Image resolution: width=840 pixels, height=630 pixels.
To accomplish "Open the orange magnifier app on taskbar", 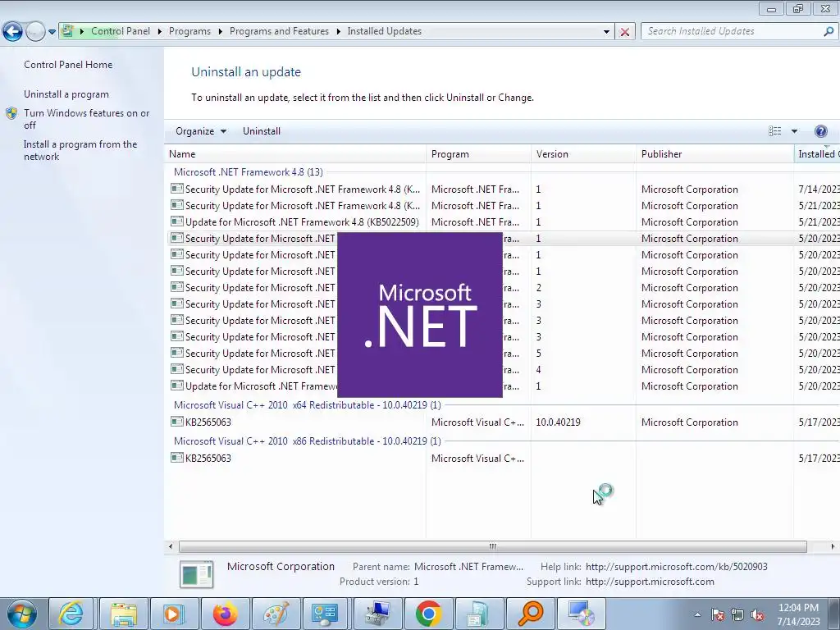I will tap(531, 614).
